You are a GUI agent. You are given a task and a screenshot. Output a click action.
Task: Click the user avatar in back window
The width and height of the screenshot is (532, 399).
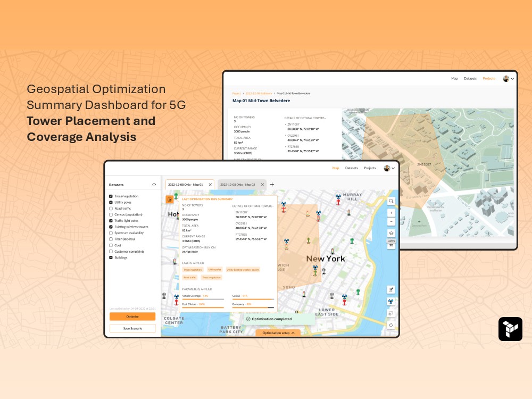pos(506,78)
